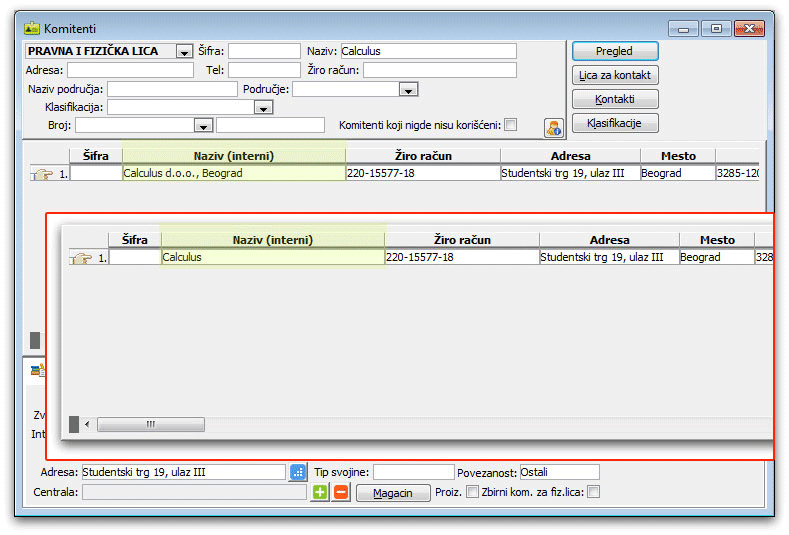This screenshot has height=535, width=789.
Task: Expand the Broj dropdown
Action: (204, 126)
